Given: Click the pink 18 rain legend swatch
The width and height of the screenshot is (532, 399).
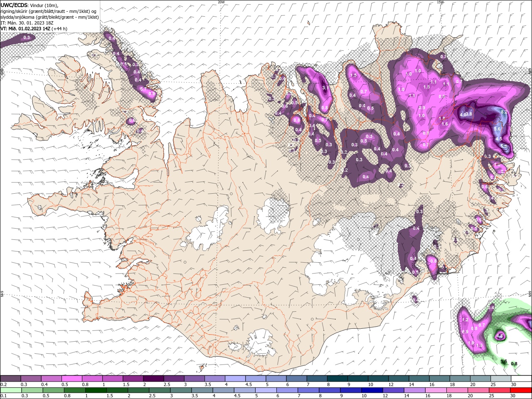Looking at the screenshot, I should point(458,390).
